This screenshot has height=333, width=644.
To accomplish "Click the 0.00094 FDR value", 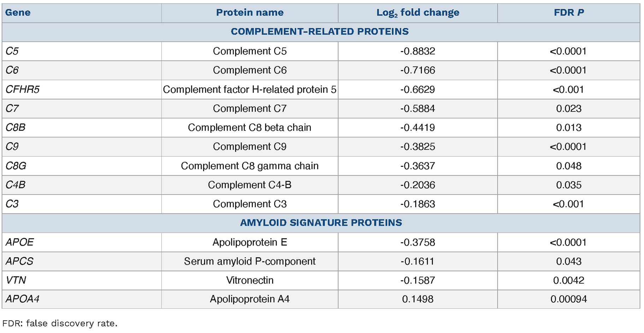I will coord(568,299).
